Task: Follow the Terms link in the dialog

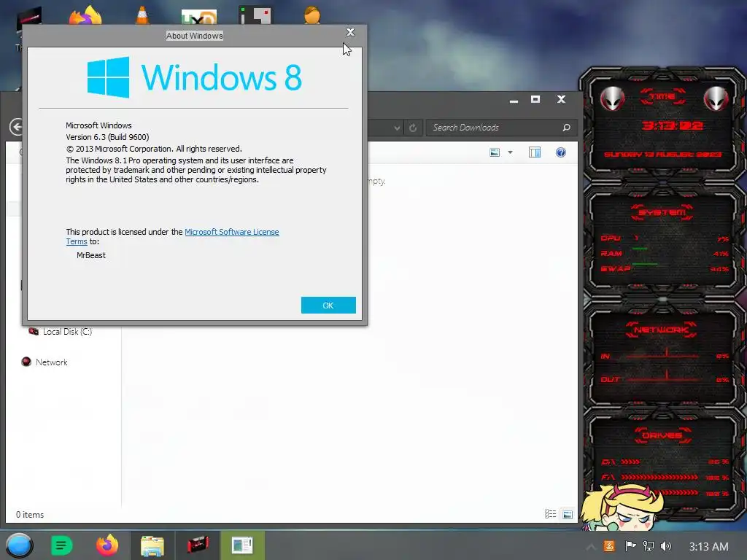Action: (76, 241)
